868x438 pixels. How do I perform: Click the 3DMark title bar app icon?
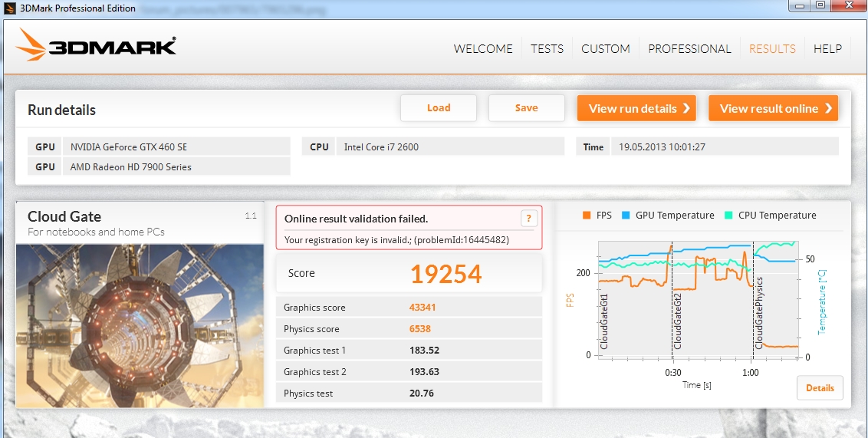(x=9, y=8)
